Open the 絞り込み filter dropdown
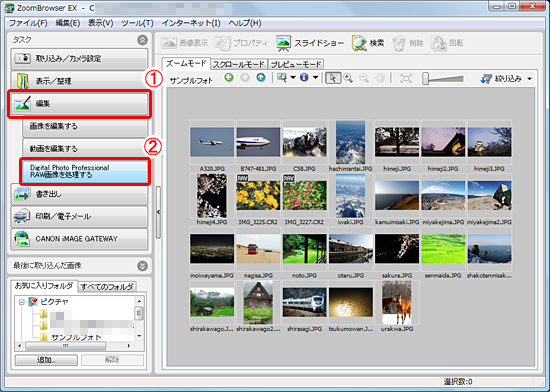The image size is (550, 392). coord(506,79)
